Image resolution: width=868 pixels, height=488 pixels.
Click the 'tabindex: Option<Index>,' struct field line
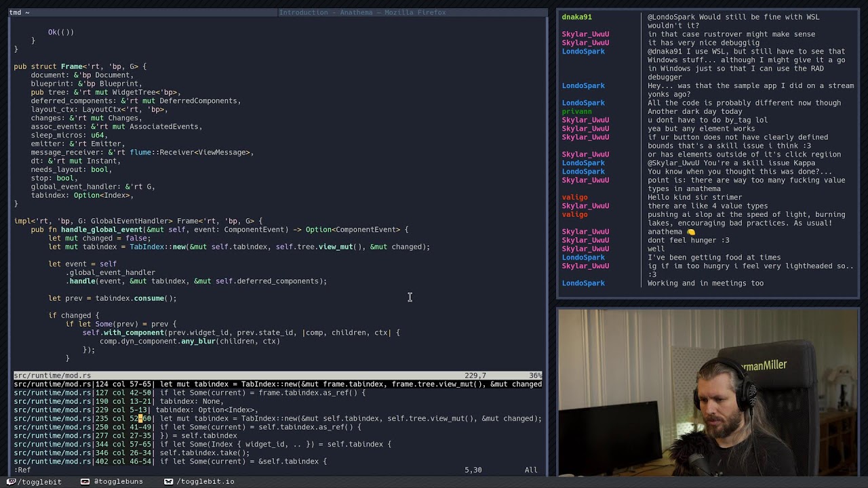82,195
